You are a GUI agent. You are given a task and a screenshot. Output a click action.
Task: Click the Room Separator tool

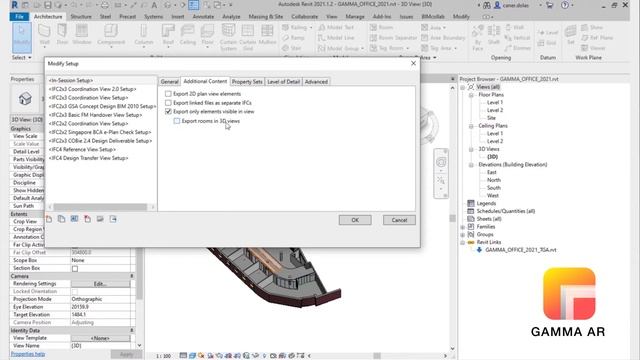(393, 38)
